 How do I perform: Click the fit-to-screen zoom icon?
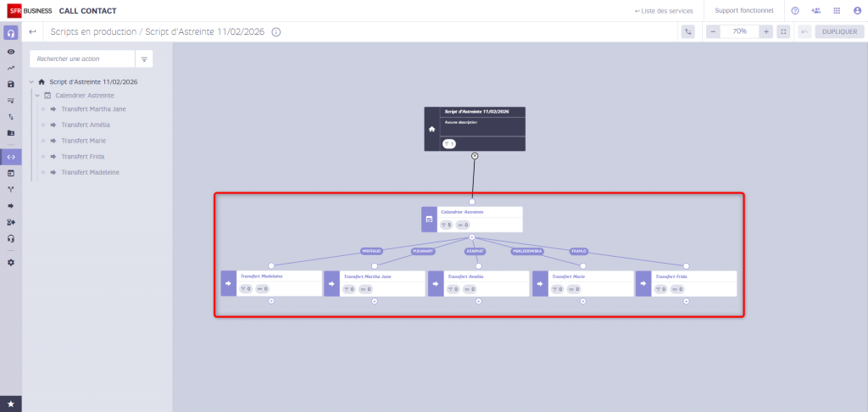(x=783, y=31)
